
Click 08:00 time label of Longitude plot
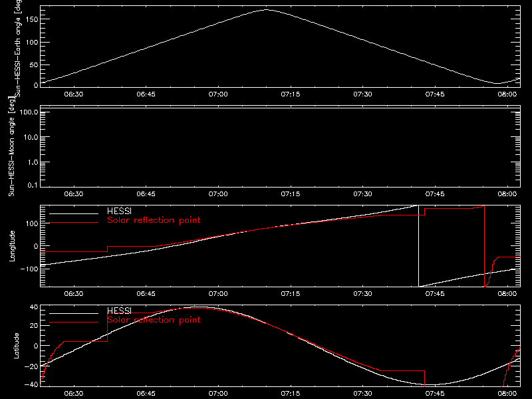pos(507,293)
